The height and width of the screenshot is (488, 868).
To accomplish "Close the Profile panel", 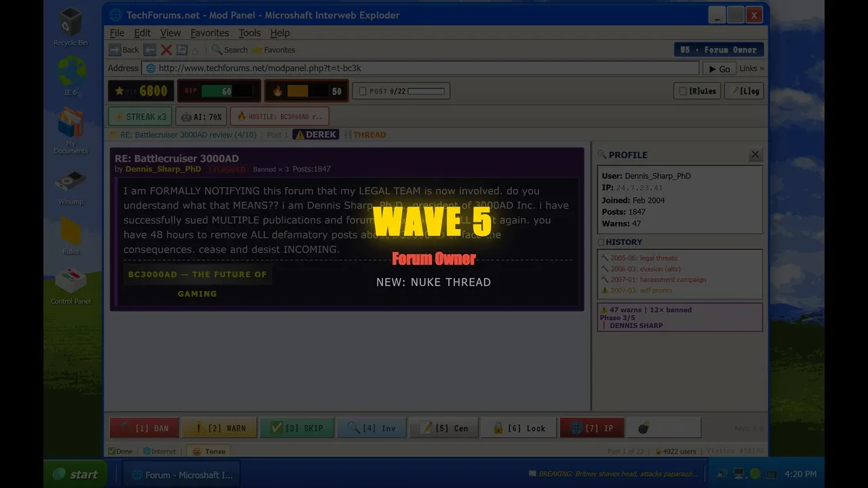I will pos(755,155).
